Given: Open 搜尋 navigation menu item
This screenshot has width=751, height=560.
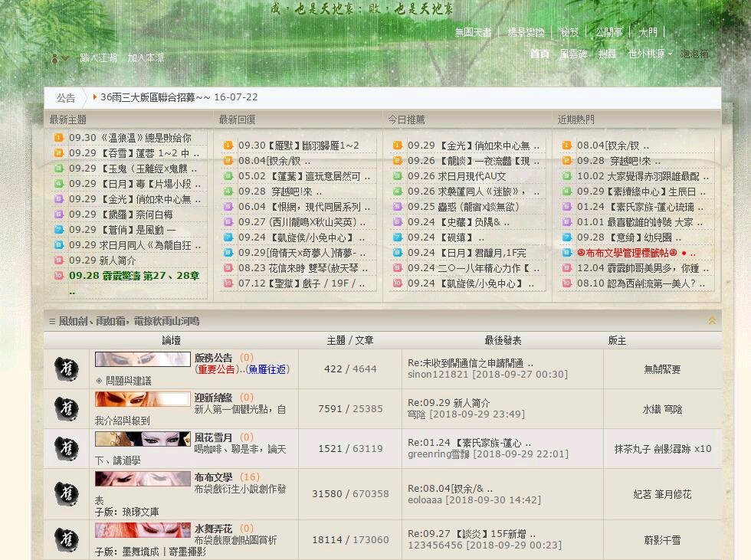Looking at the screenshot, I should (607, 54).
